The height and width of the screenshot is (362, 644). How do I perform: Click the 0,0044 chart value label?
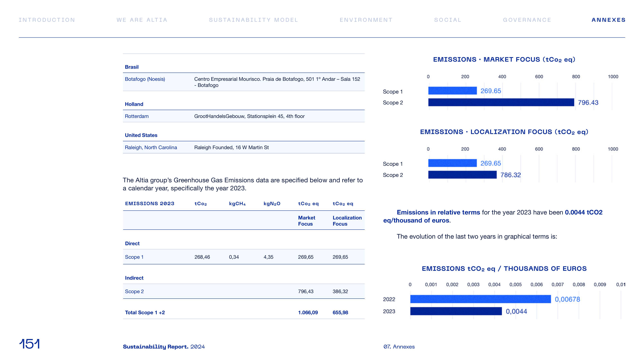516,311
